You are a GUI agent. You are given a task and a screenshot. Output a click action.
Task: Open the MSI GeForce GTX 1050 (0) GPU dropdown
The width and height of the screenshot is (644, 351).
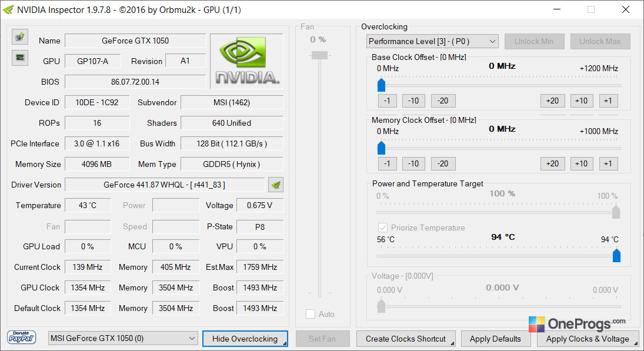coord(122,338)
